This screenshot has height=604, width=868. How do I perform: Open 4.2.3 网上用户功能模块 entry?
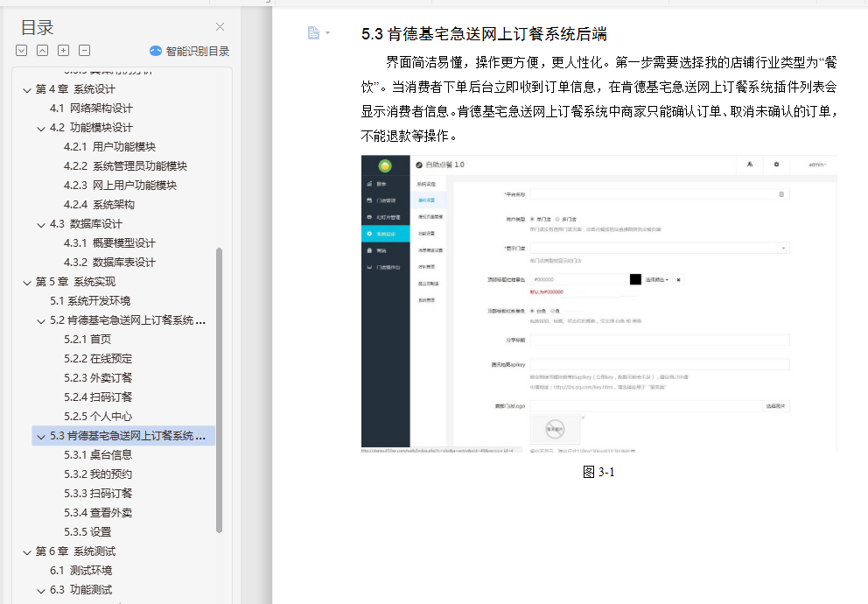[x=120, y=186]
